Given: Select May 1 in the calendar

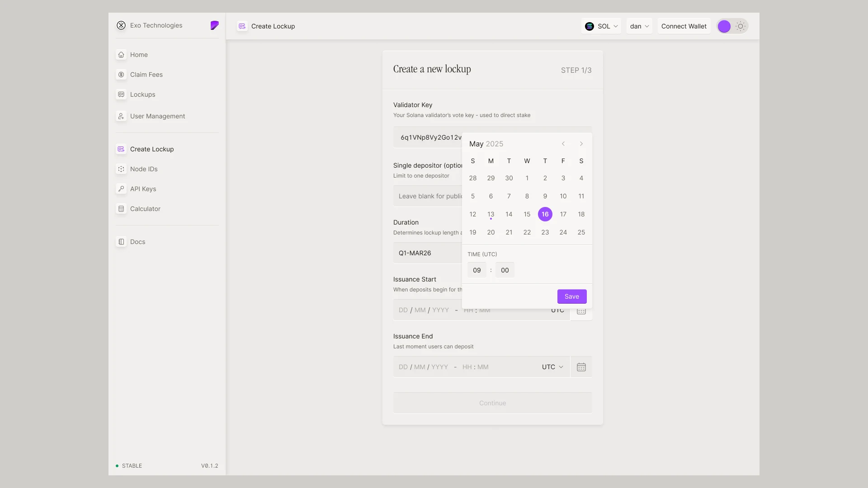Looking at the screenshot, I should click(527, 178).
